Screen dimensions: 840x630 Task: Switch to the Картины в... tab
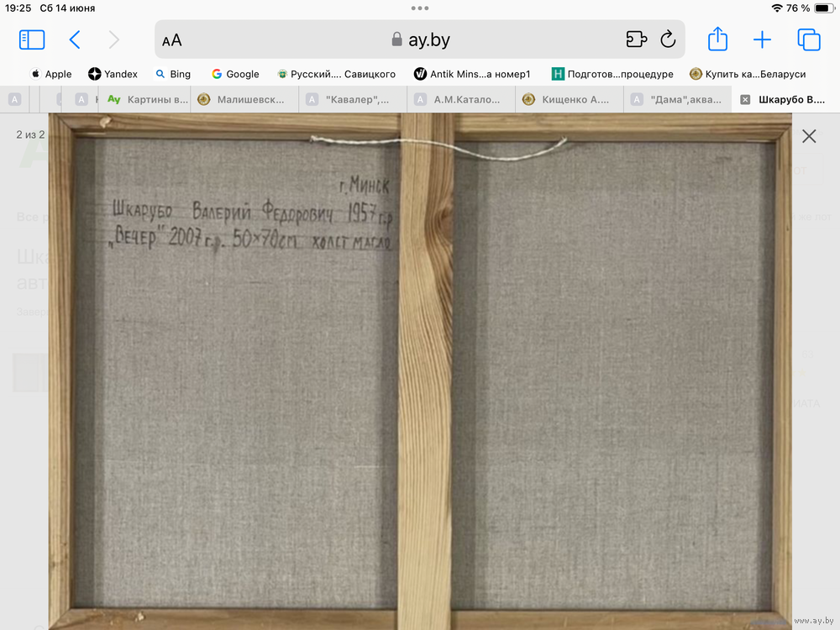tap(149, 99)
